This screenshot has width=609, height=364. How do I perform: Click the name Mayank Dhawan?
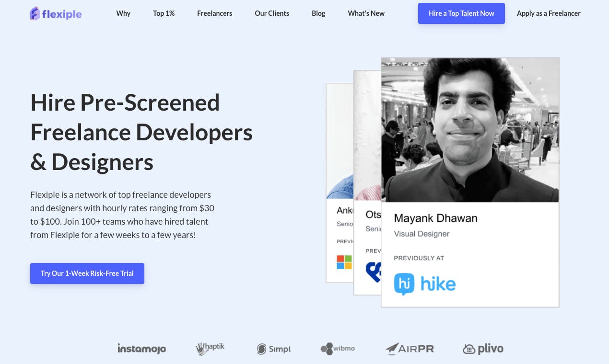coord(435,218)
